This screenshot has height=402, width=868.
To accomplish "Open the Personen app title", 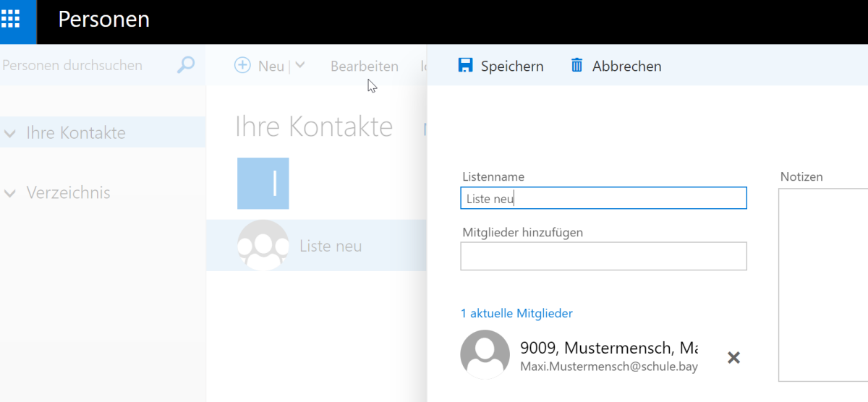I will (x=103, y=20).
